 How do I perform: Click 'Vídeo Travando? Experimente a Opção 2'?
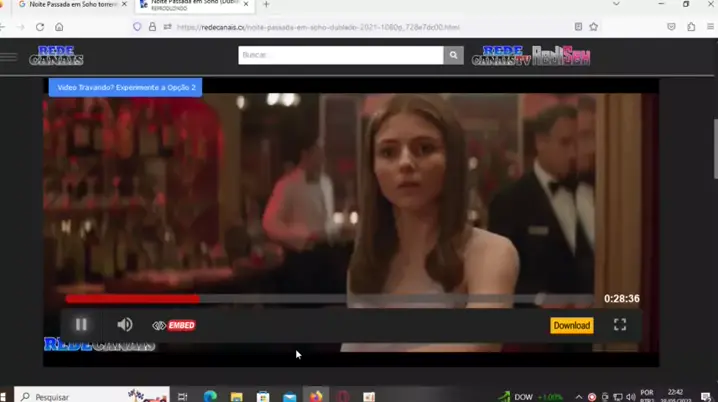[125, 88]
